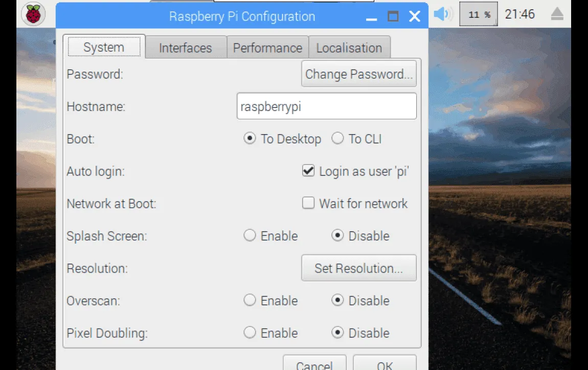Click the Set Resolution button

pyautogui.click(x=358, y=268)
